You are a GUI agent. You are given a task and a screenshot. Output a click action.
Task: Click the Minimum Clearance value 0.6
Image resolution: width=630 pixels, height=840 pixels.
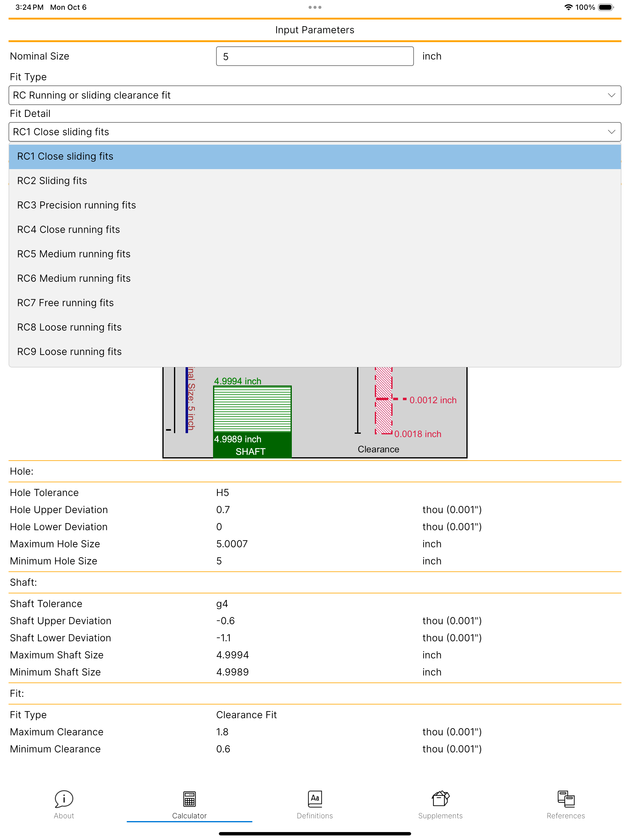point(223,749)
